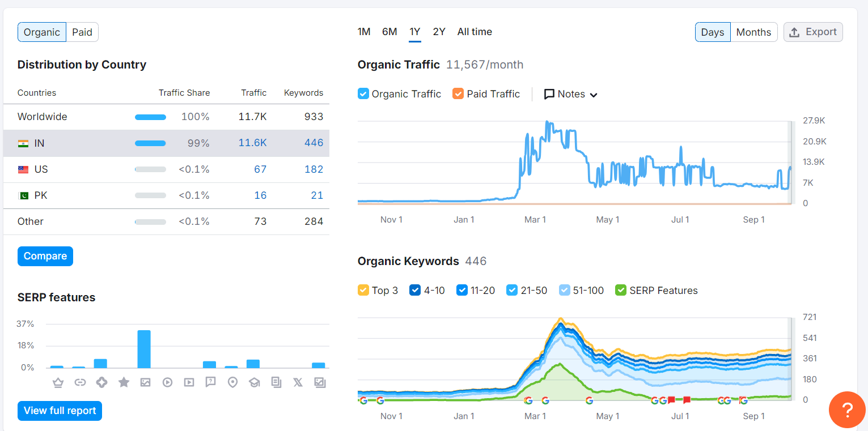Select the IN country row
This screenshot has height=431, width=868.
coord(166,143)
